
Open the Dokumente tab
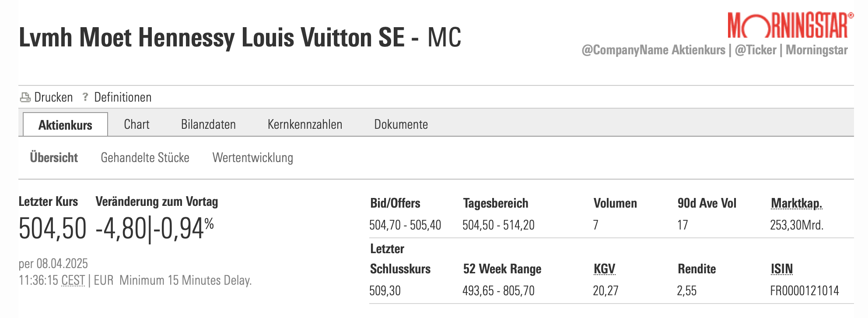point(401,124)
